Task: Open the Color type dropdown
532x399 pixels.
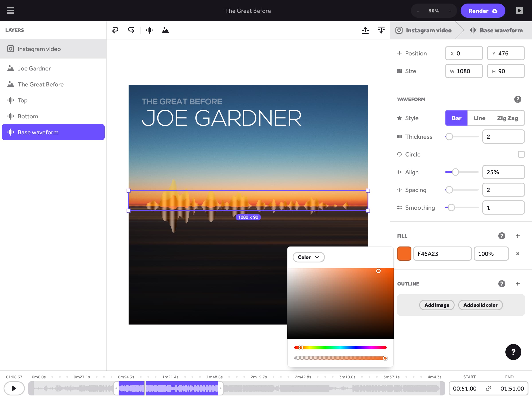Action: tap(308, 257)
